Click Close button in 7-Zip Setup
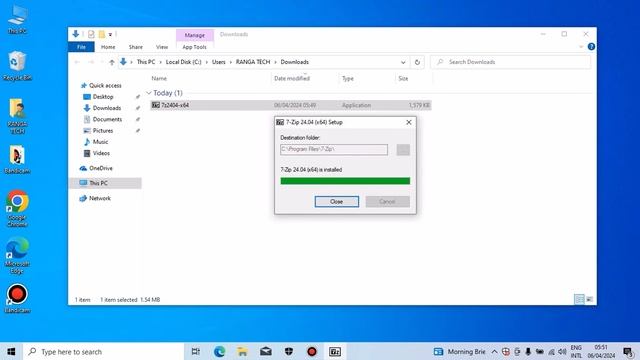Screen dimensions: 640x360 click(337, 202)
